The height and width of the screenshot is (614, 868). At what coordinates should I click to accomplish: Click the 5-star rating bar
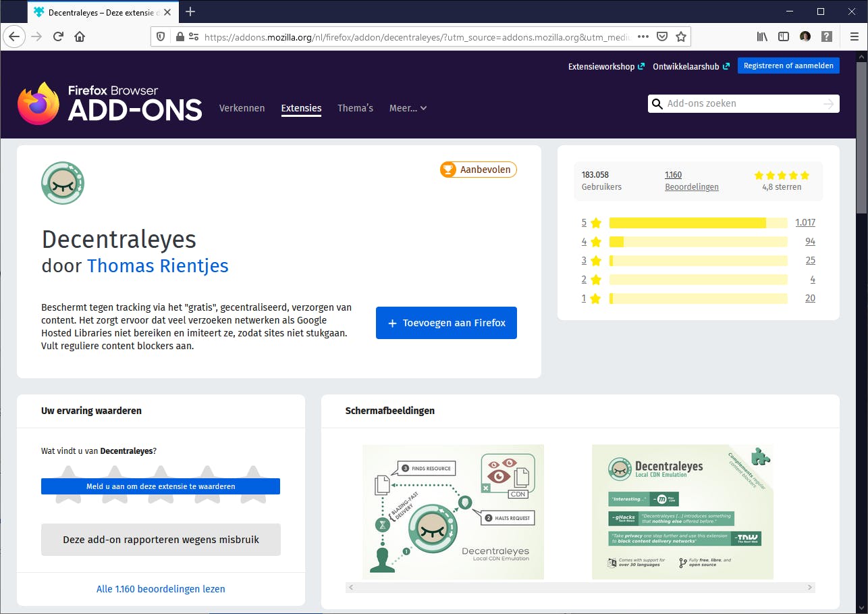698,223
